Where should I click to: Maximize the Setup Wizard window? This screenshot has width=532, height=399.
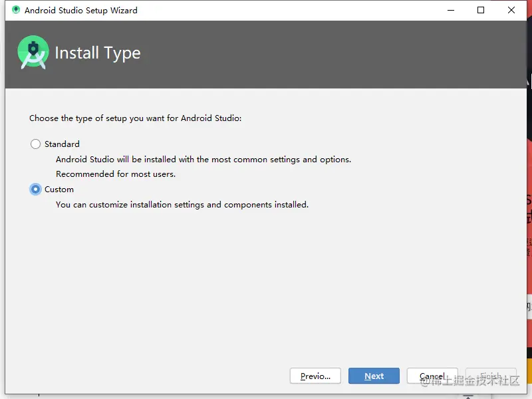(x=481, y=10)
